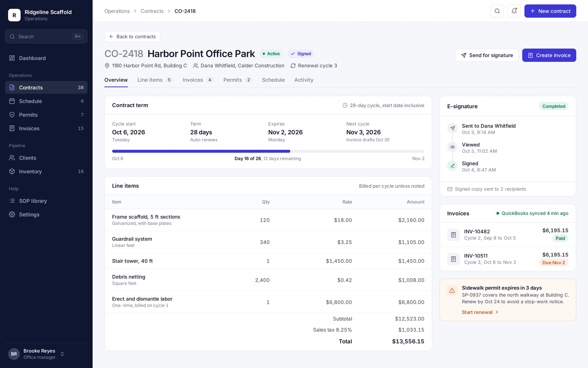The image size is (588, 368).
Task: Click the search magnifier icon in top bar
Action: 497,11
